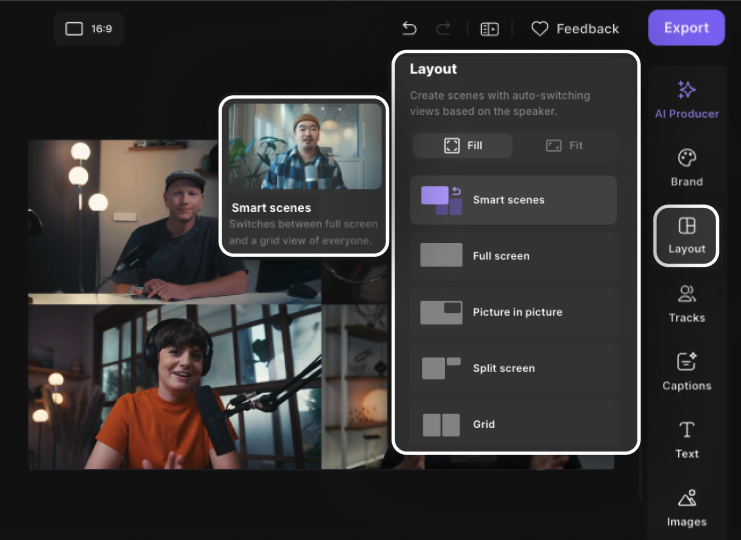The image size is (741, 540).
Task: Click the undo arrow icon
Action: (x=409, y=29)
